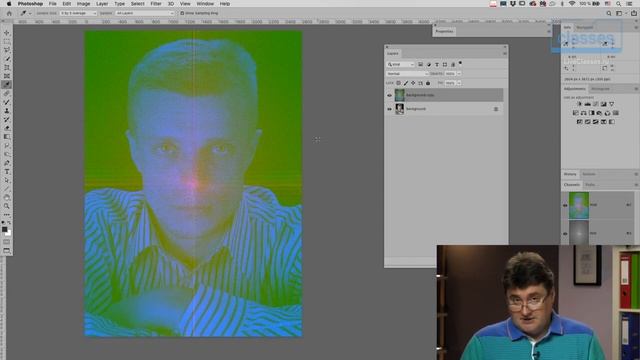Select the Type tool
This screenshot has width=640, height=360.
7,171
